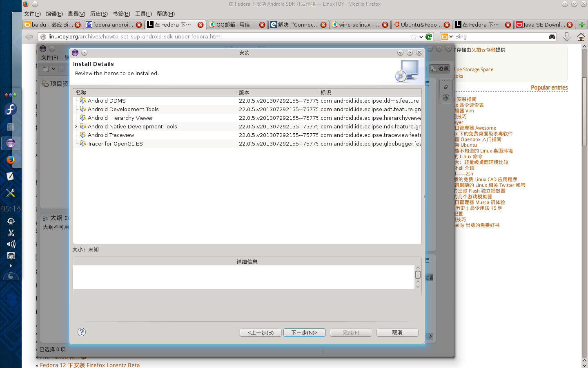Open the 书签 menu in Firefox

(x=121, y=13)
